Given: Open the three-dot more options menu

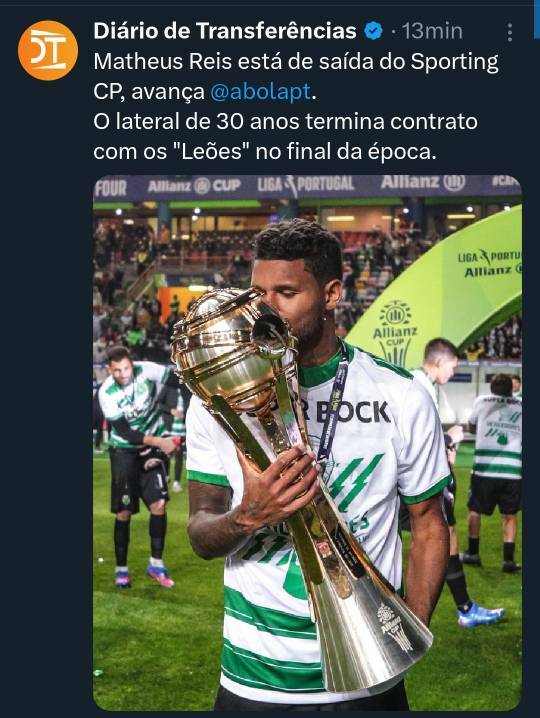Looking at the screenshot, I should pyautogui.click(x=509, y=33).
